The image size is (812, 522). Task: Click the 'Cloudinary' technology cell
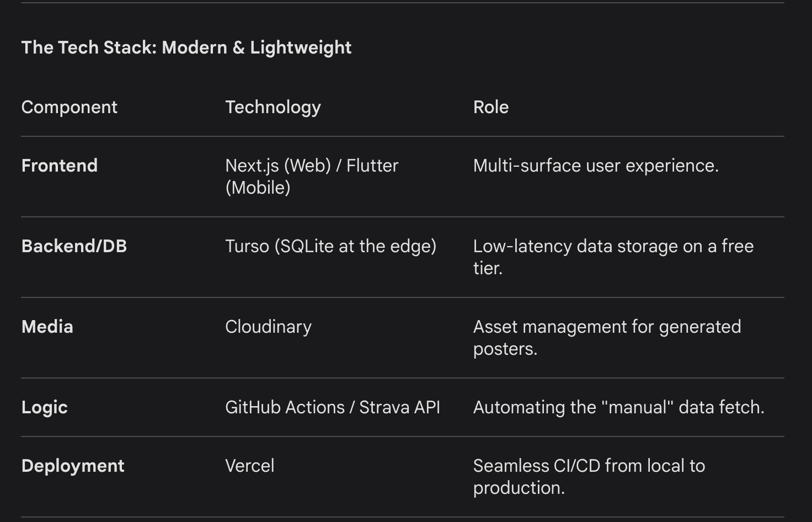[269, 327]
